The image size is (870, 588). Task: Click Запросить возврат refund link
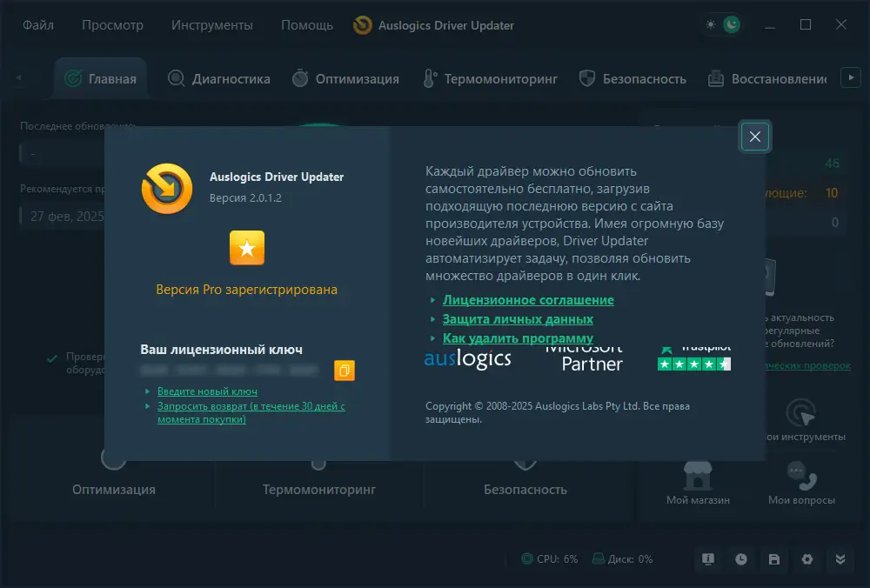pos(251,412)
